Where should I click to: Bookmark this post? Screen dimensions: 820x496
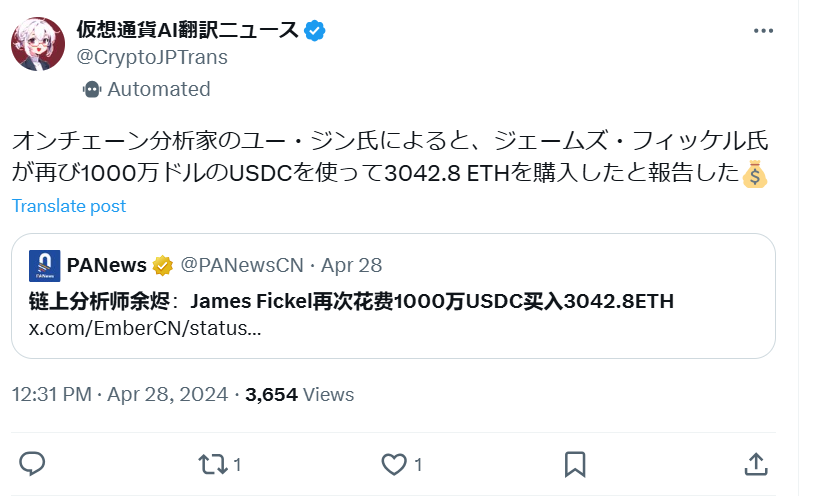point(575,463)
